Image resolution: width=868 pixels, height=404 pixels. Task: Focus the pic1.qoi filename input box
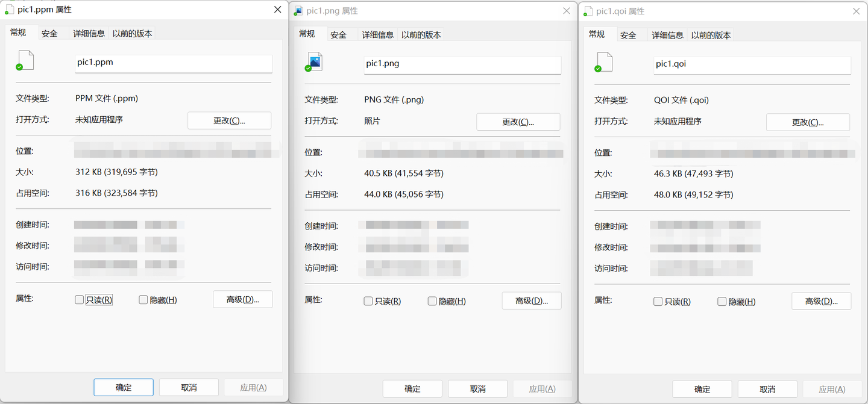pyautogui.click(x=752, y=64)
